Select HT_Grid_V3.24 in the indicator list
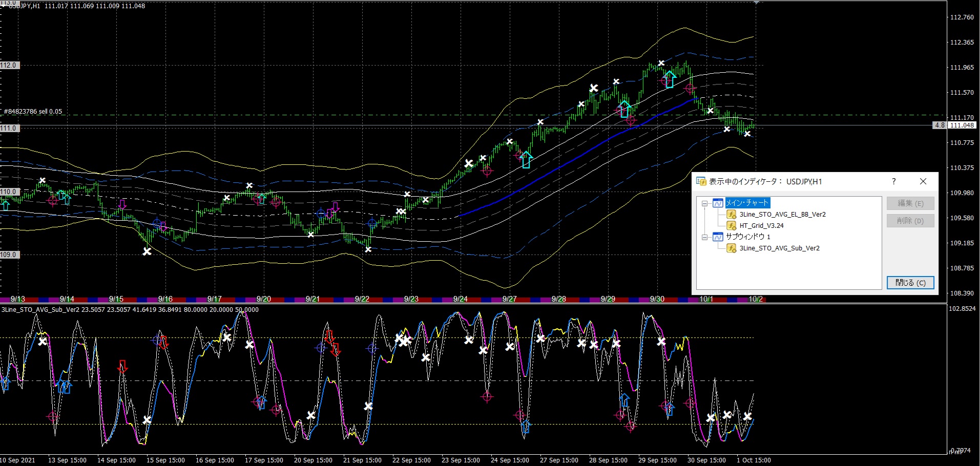 click(761, 226)
